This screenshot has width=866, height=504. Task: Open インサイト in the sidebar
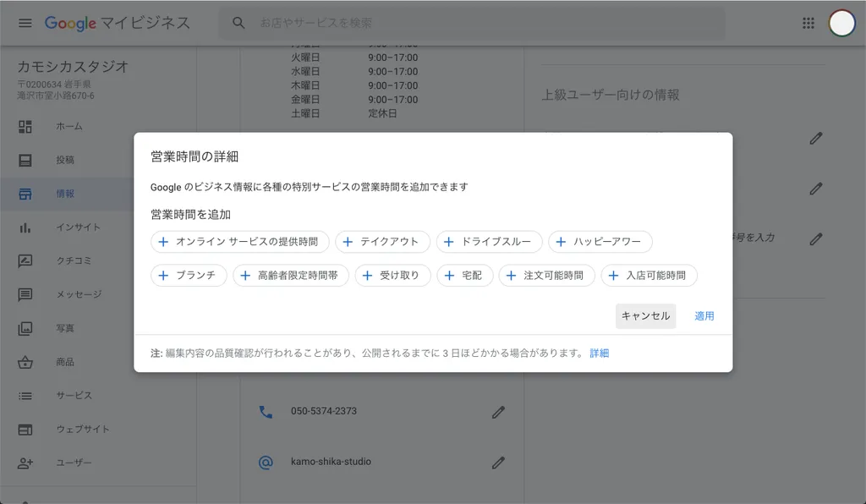(78, 227)
